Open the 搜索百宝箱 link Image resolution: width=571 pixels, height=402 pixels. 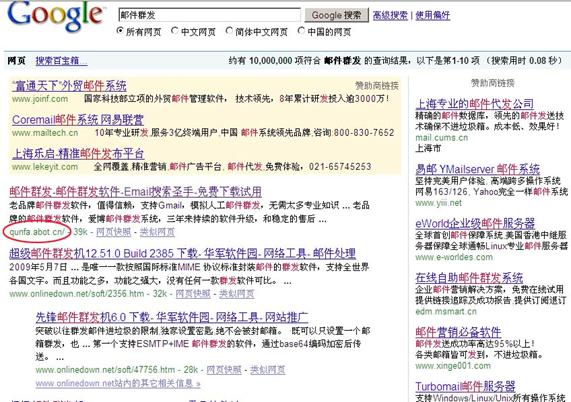click(61, 61)
